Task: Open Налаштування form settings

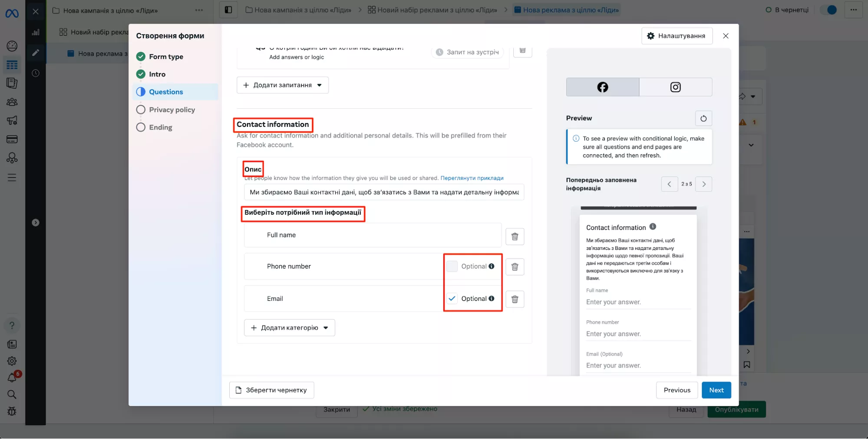Action: click(x=677, y=36)
